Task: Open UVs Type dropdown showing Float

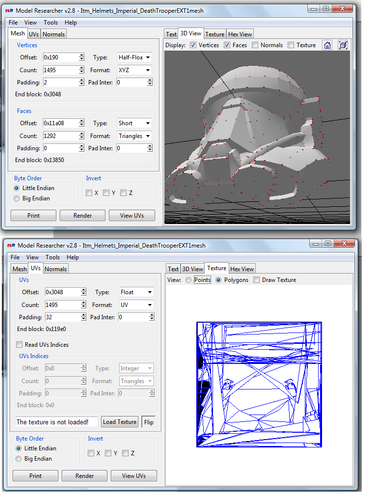Action: tap(136, 292)
